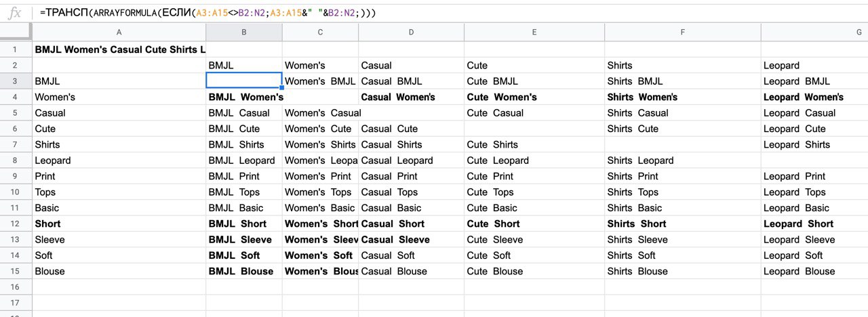
Task: Click cell 'Casual Leopard'
Action: coord(411,161)
